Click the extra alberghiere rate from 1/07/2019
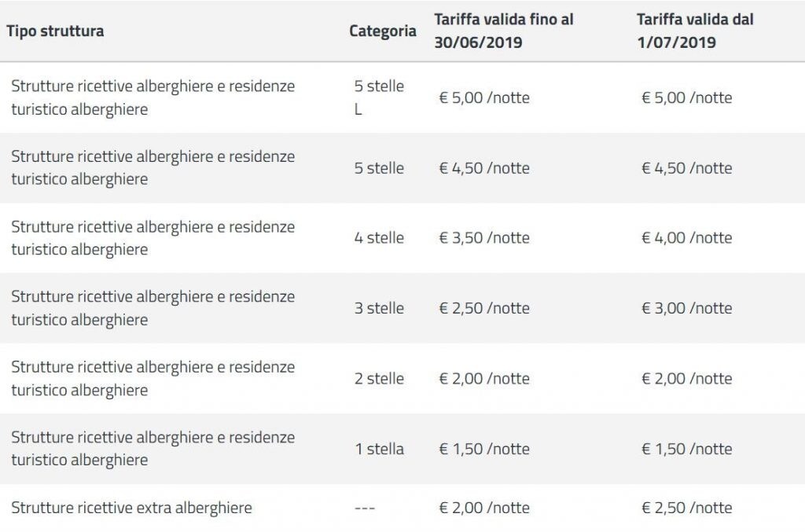This screenshot has width=805, height=532. pyautogui.click(x=686, y=508)
